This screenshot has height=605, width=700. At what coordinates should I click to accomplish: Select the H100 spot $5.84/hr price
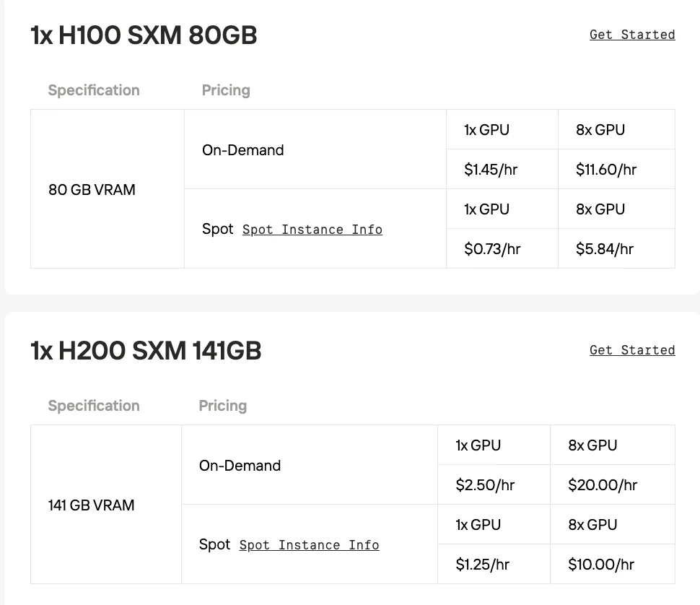pos(605,249)
